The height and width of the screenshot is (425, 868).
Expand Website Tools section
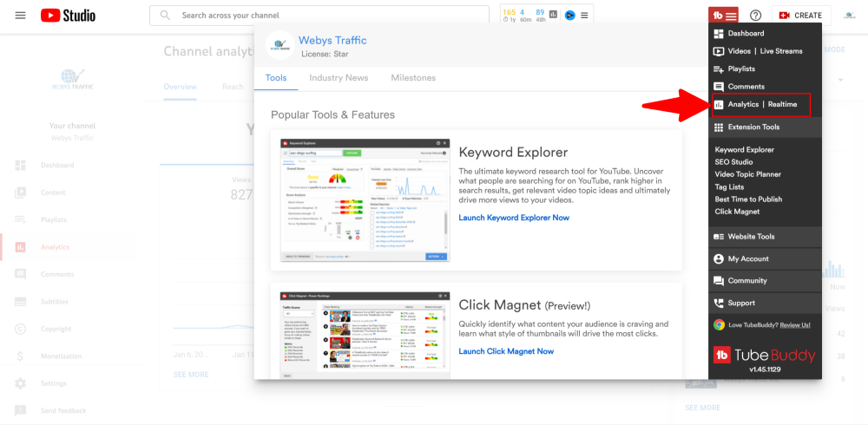pos(765,236)
